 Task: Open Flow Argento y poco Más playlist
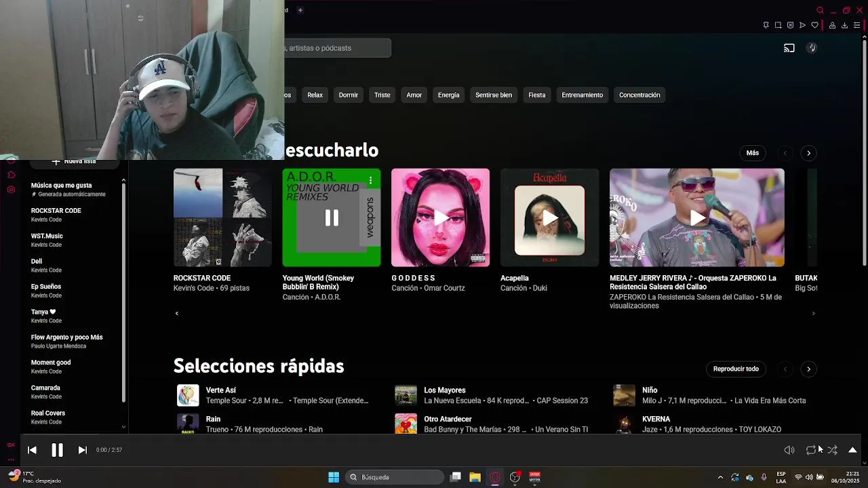68,341
